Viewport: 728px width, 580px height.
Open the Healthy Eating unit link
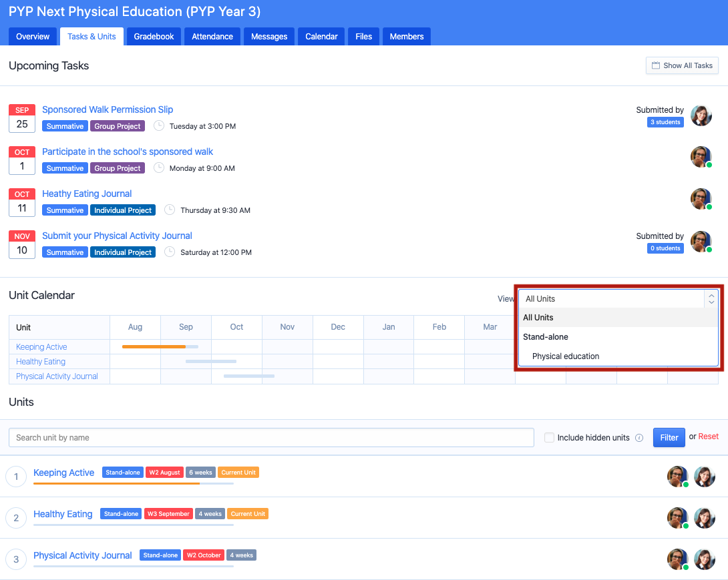[63, 514]
